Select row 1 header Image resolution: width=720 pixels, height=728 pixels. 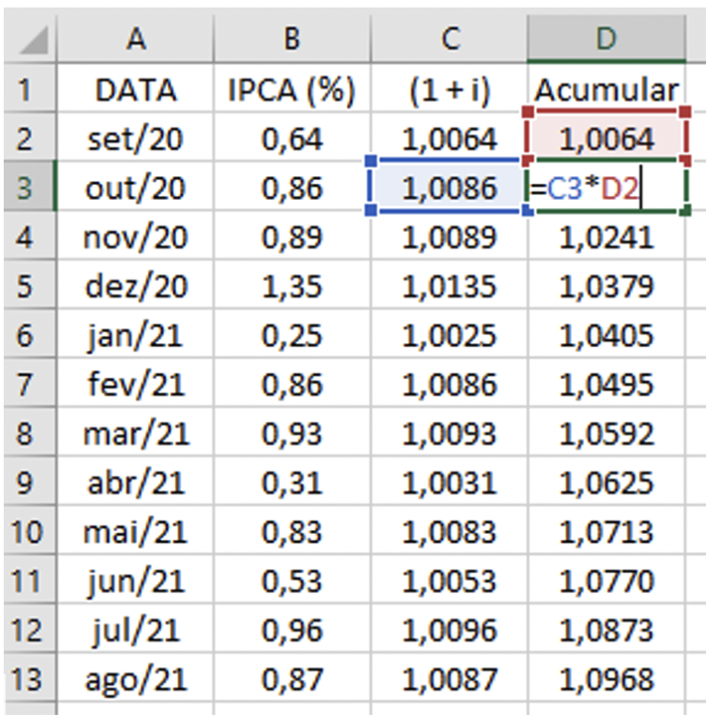(x=31, y=88)
